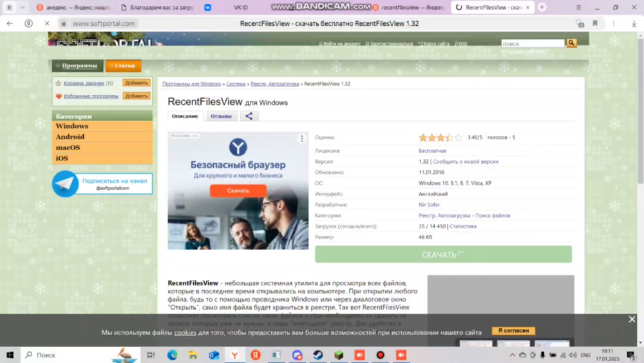Click the green СКАЧАТЬ download button

pyautogui.click(x=443, y=255)
